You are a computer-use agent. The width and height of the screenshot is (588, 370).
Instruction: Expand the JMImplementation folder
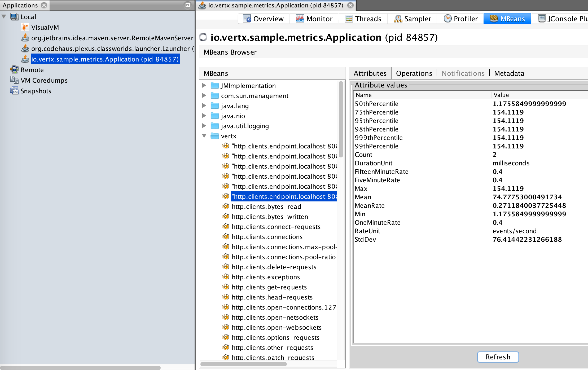point(204,86)
